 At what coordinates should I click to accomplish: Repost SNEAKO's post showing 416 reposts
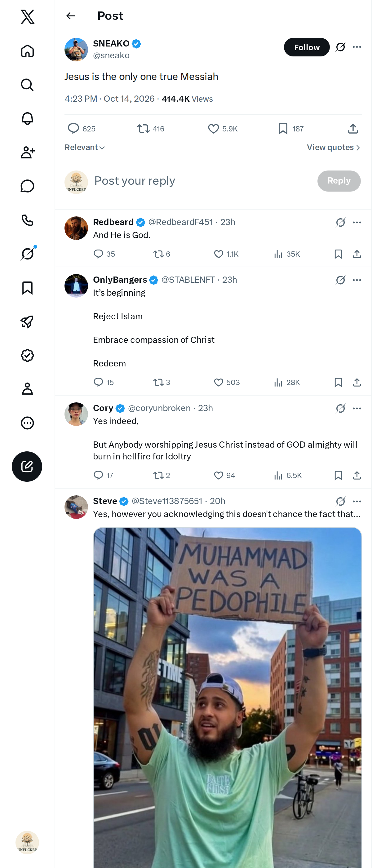[x=151, y=129]
